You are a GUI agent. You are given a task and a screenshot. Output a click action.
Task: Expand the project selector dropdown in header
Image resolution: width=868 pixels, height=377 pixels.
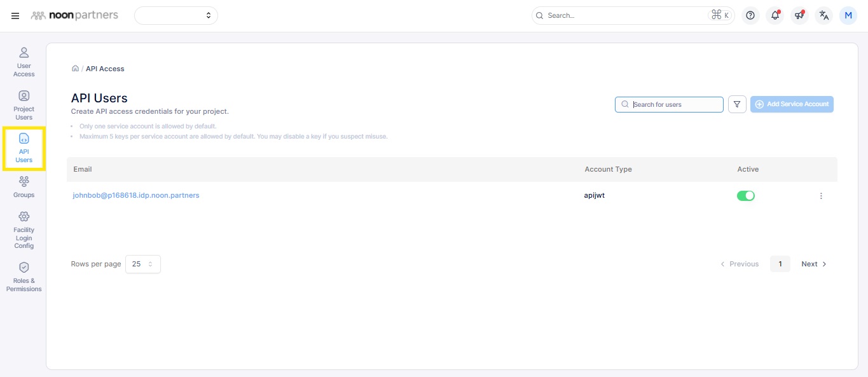click(176, 16)
